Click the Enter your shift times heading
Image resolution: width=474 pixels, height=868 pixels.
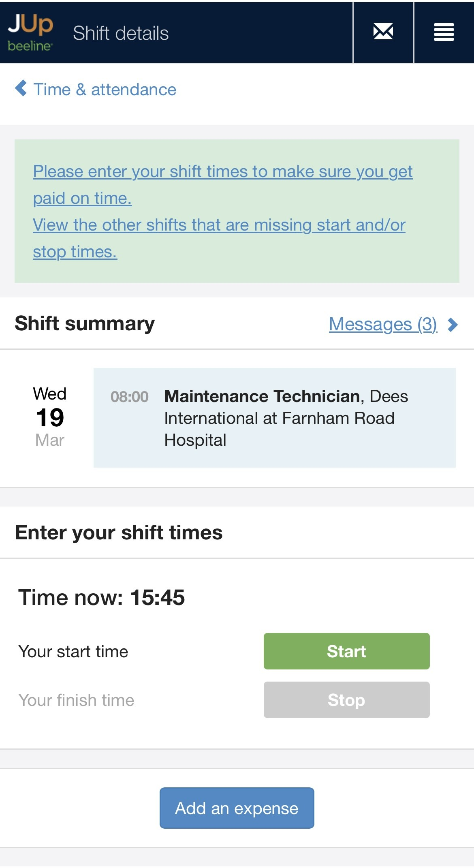pyautogui.click(x=119, y=532)
